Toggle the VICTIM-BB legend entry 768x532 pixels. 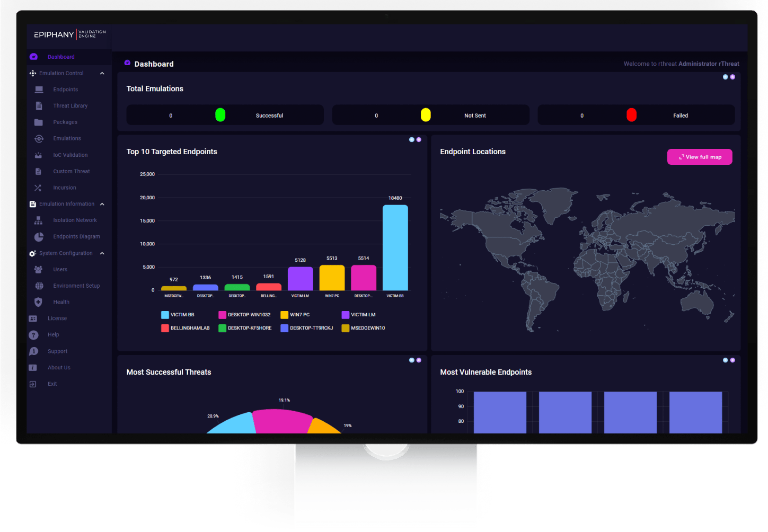click(178, 315)
